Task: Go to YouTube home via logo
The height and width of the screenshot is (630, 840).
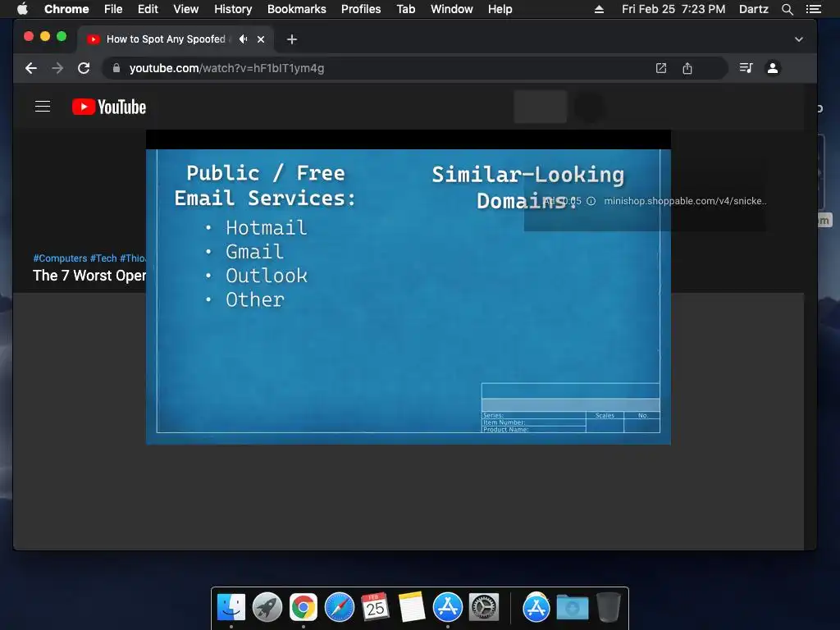Action: point(109,107)
